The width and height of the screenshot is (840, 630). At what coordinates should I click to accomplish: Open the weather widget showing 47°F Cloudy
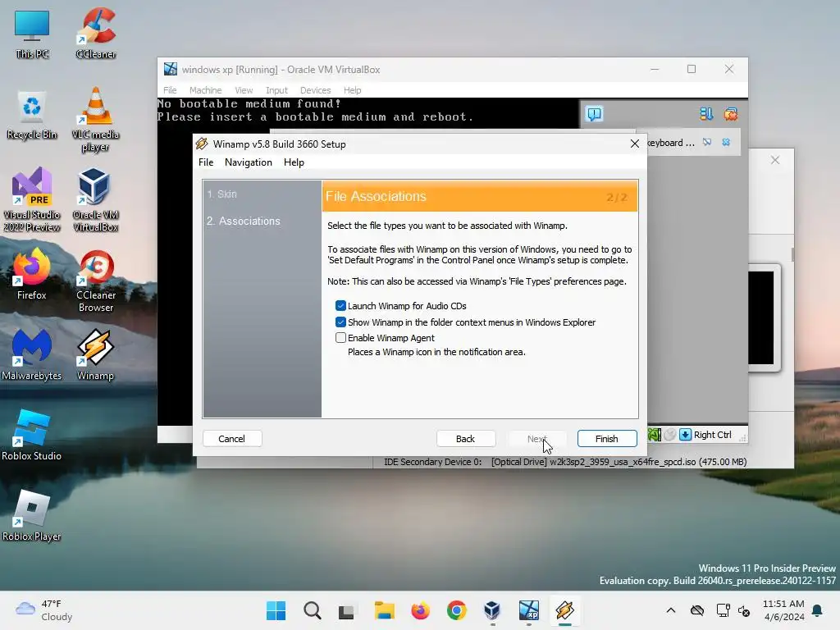44,610
